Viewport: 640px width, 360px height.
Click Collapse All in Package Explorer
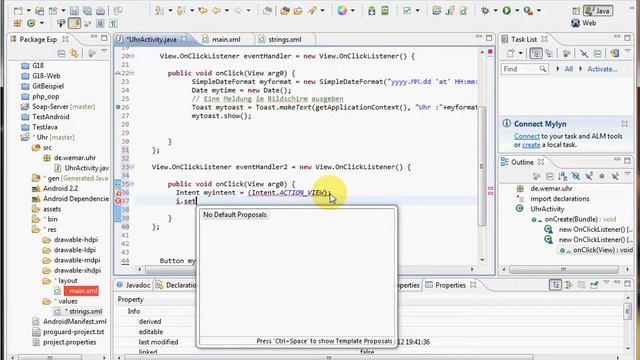click(x=61, y=53)
